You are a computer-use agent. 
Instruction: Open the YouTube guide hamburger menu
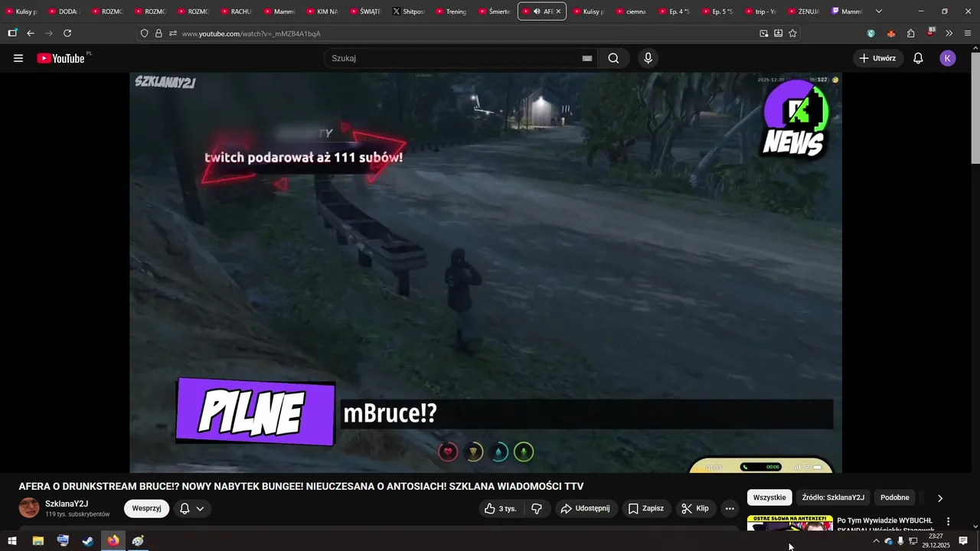[18, 58]
